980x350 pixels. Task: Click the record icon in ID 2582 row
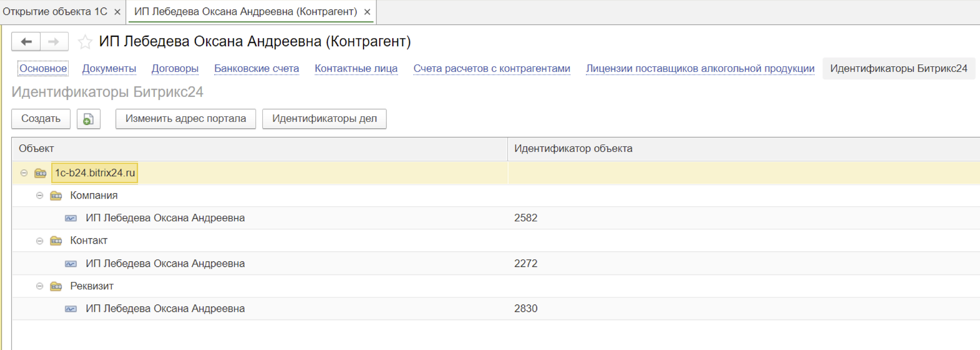(x=71, y=218)
